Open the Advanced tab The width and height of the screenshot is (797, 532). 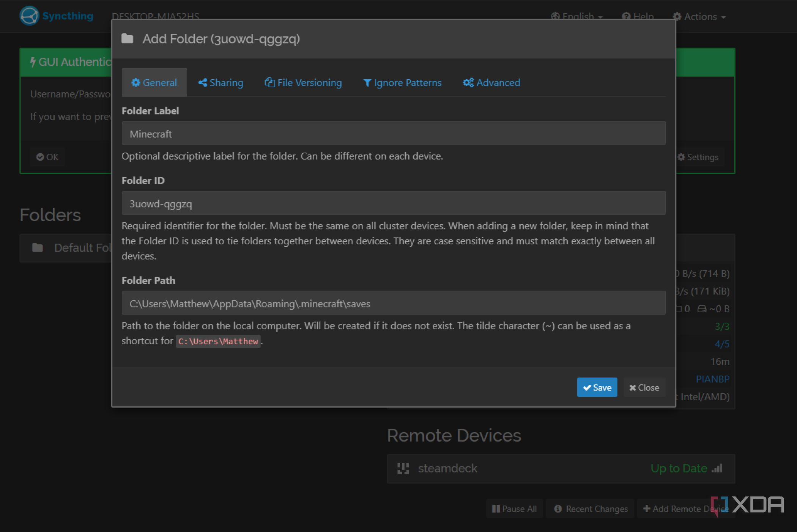(492, 82)
